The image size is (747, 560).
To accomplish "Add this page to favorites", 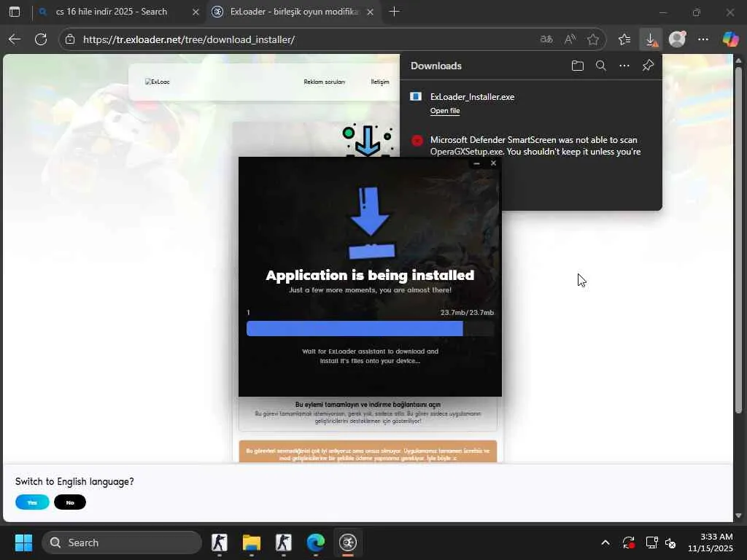I will coord(593,39).
